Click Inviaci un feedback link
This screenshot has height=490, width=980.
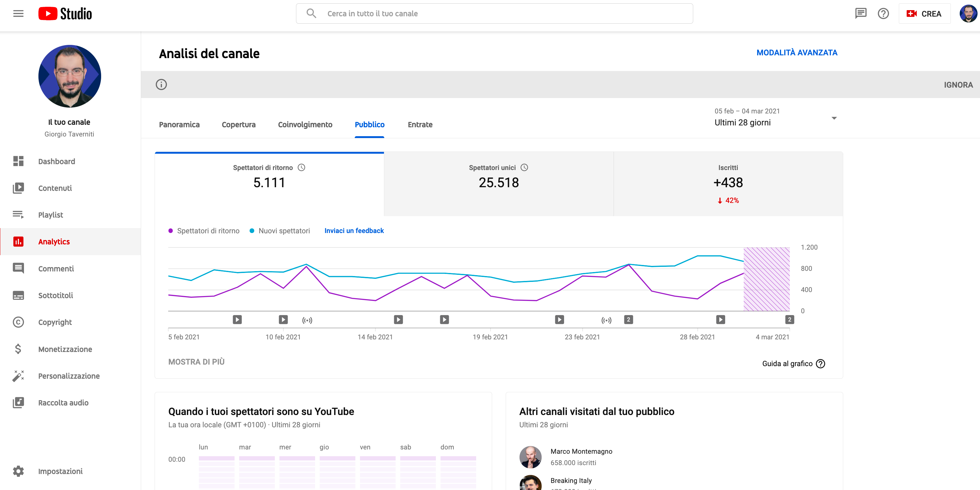(x=354, y=231)
